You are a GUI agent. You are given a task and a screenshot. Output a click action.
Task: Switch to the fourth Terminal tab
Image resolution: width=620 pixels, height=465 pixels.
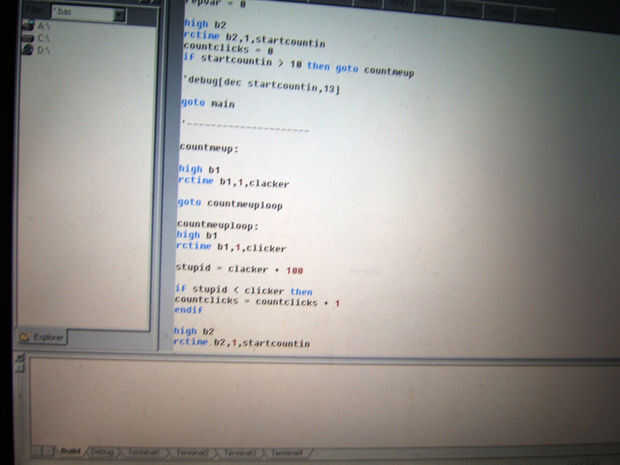pyautogui.click(x=287, y=452)
